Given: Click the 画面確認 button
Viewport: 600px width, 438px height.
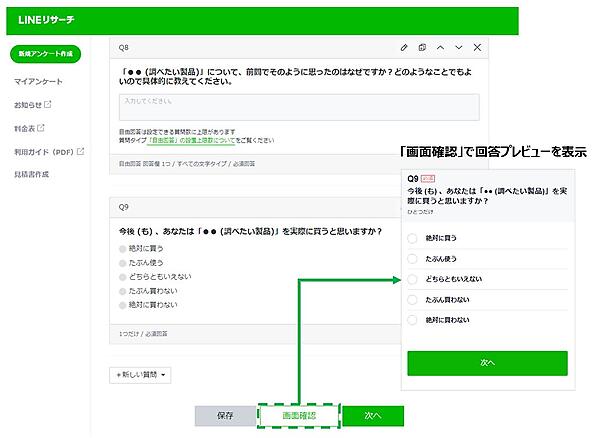Looking at the screenshot, I should 297,415.
